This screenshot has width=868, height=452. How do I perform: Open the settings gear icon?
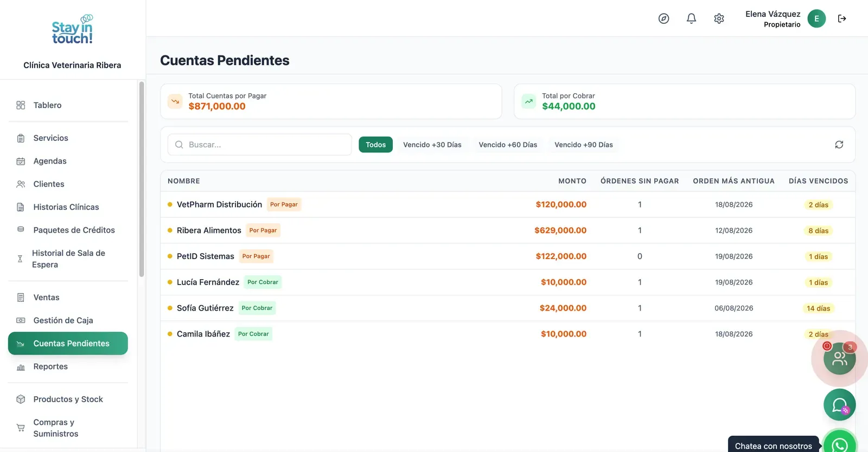pos(719,18)
